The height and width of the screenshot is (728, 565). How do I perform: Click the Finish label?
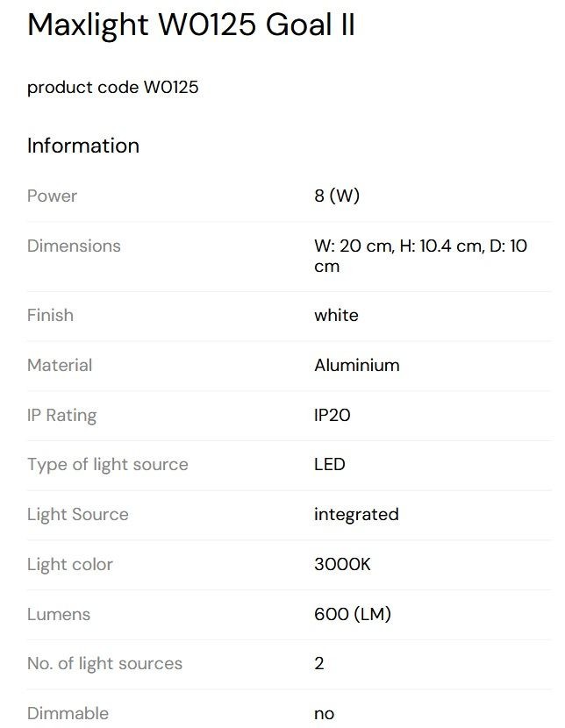(50, 315)
